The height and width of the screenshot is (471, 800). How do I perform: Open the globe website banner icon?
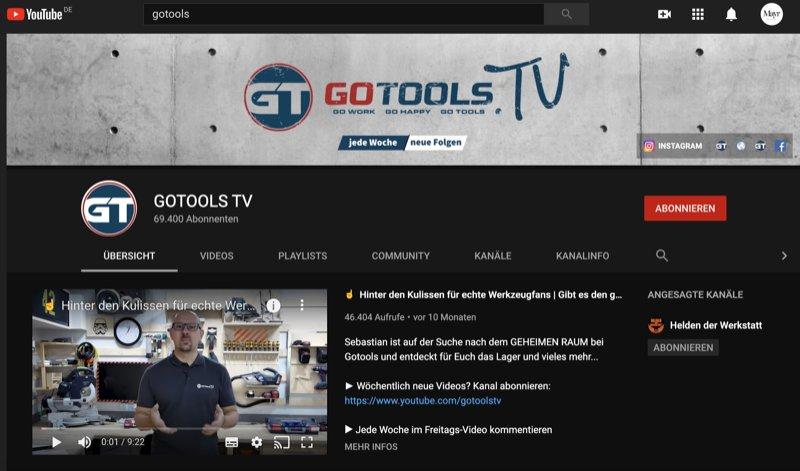[741, 146]
